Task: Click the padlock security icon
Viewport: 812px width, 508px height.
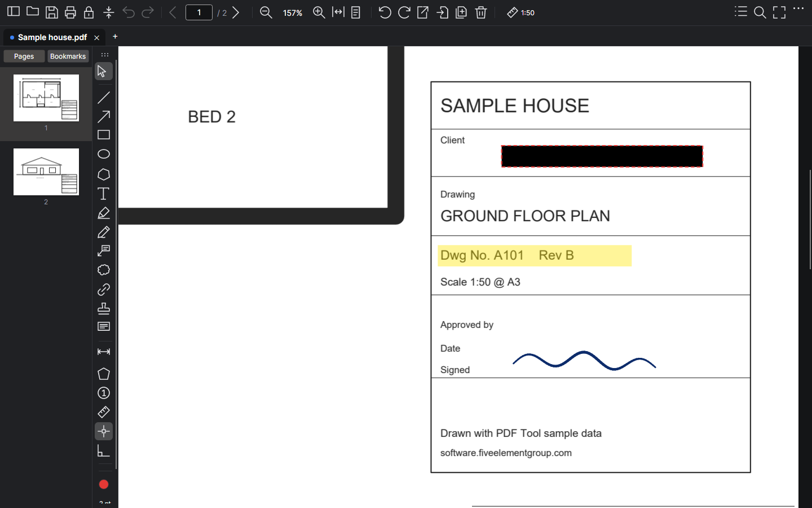Action: coord(89,12)
